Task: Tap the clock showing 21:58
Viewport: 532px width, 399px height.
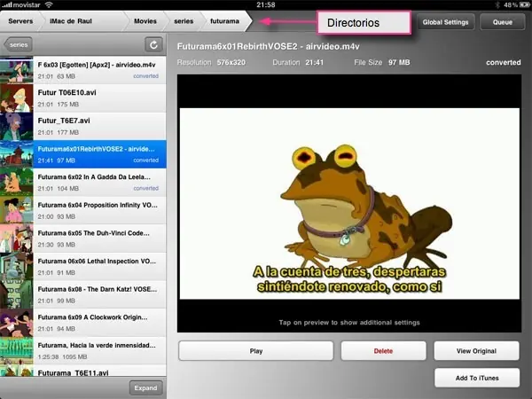Action: (266, 4)
